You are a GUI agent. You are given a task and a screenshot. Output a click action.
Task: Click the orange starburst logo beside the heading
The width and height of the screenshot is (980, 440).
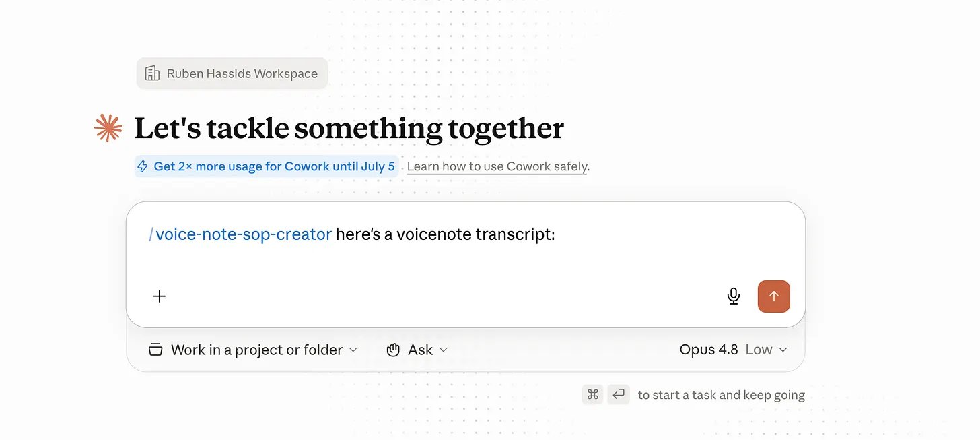tap(108, 128)
